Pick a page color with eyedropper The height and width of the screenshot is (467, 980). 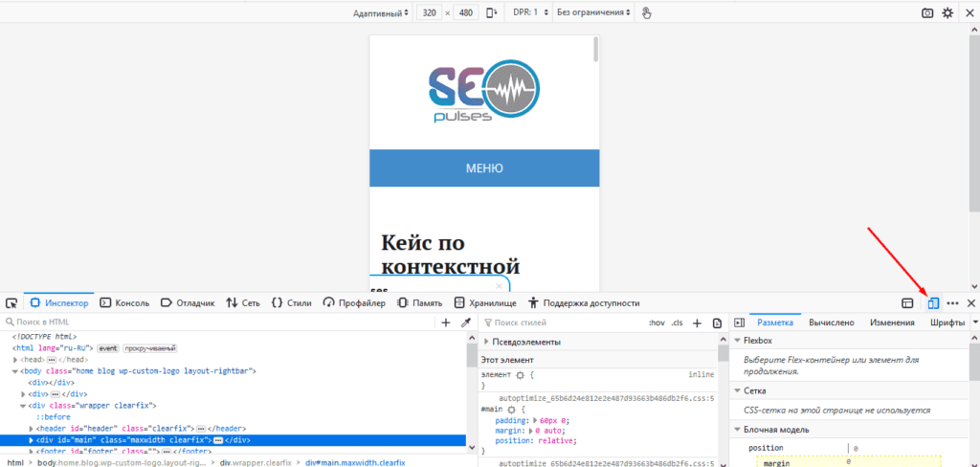pos(465,322)
